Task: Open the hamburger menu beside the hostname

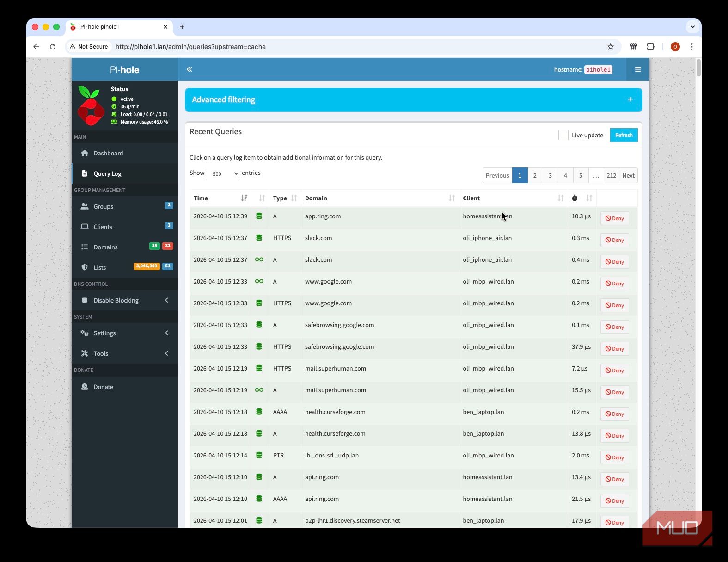Action: (x=638, y=69)
